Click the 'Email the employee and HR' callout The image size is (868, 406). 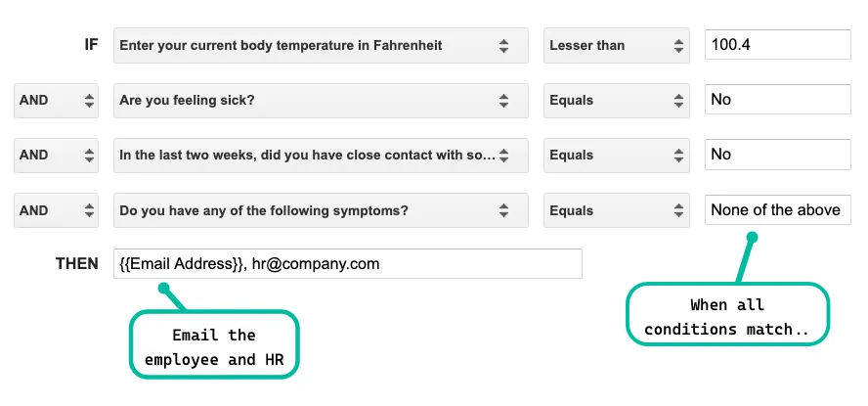click(213, 347)
